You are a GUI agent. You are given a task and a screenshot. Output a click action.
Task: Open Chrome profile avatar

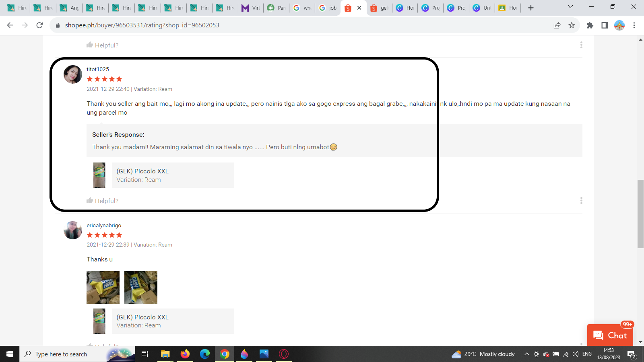coord(619,25)
